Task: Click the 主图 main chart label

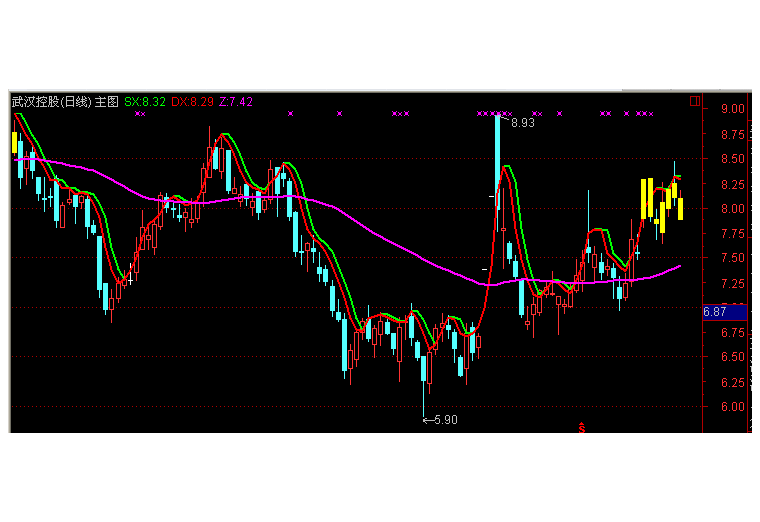Action: [107, 101]
